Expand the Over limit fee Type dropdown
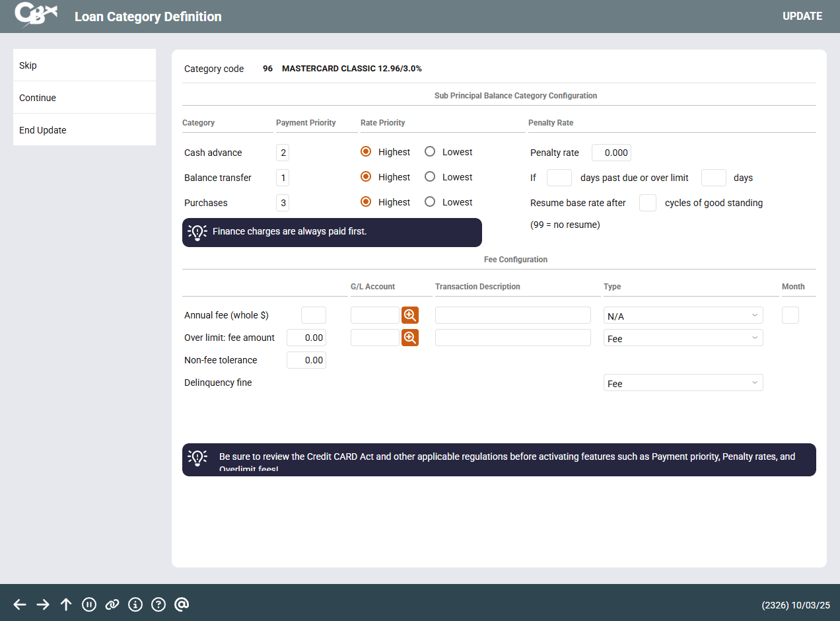 (x=683, y=338)
